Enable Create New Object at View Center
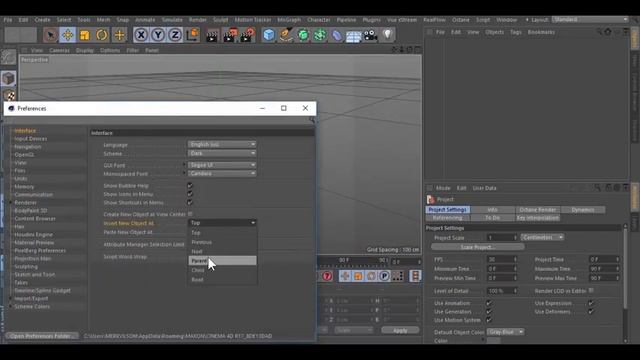The height and width of the screenshot is (360, 640). click(x=190, y=214)
